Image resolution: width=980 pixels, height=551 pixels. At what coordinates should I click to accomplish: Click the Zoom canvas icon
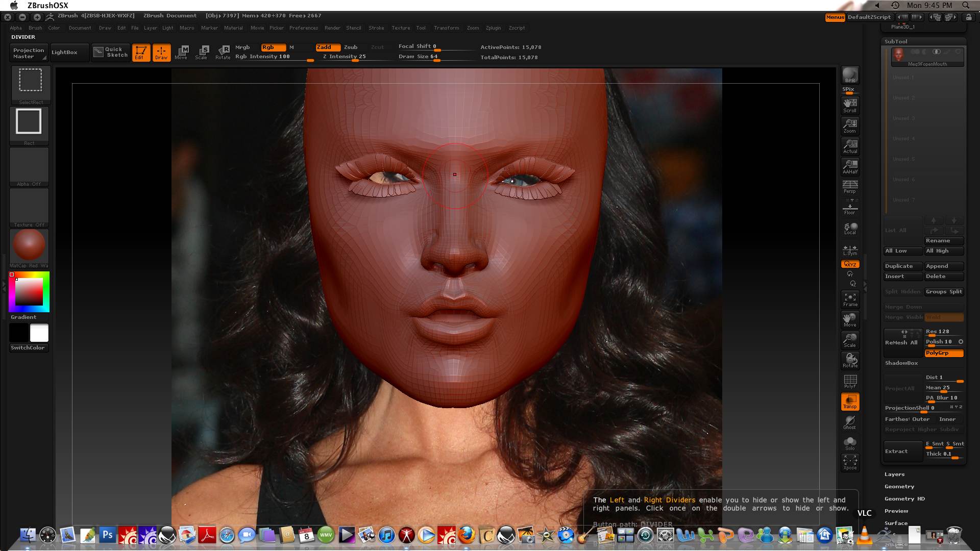coord(850,126)
